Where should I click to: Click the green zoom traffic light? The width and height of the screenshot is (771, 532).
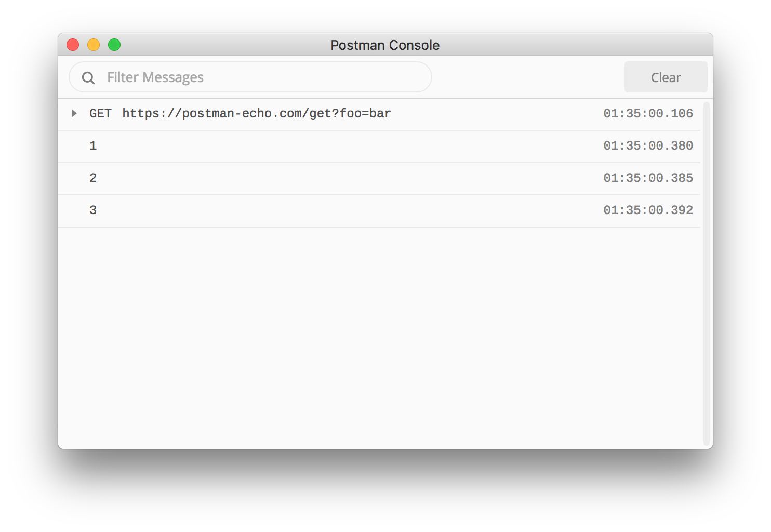114,45
